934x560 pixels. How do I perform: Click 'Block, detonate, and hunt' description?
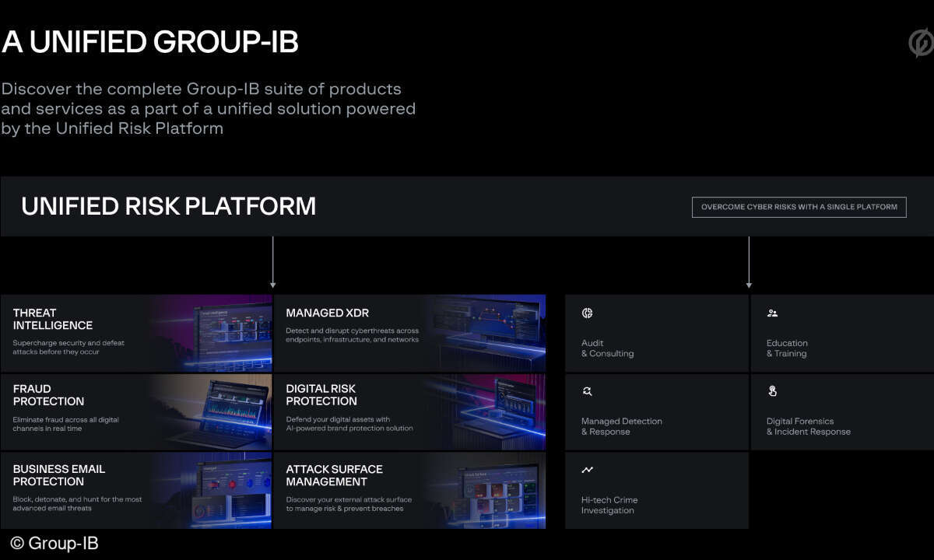[77, 503]
